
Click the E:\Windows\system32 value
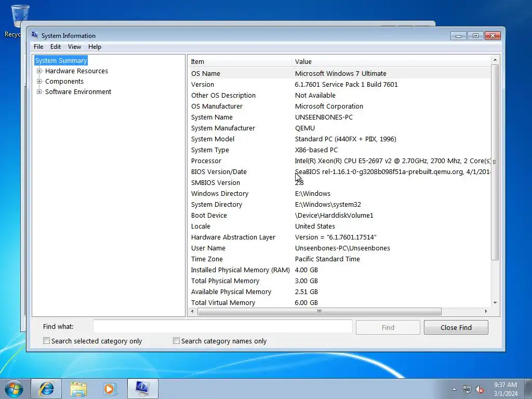click(328, 204)
